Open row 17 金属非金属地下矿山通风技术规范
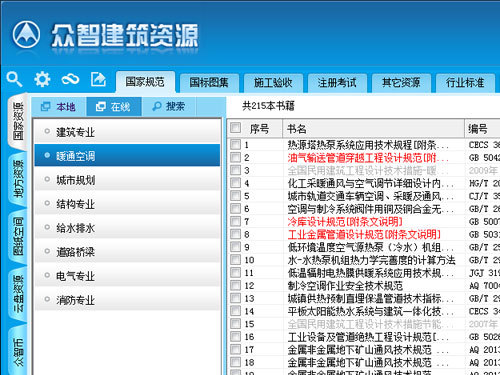 (x=368, y=349)
